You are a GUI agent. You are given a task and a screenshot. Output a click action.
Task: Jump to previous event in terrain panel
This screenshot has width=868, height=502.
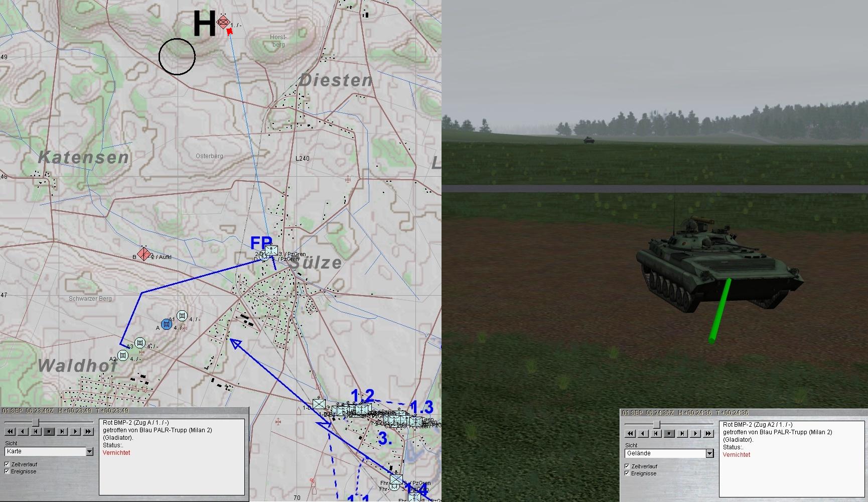[x=656, y=433]
